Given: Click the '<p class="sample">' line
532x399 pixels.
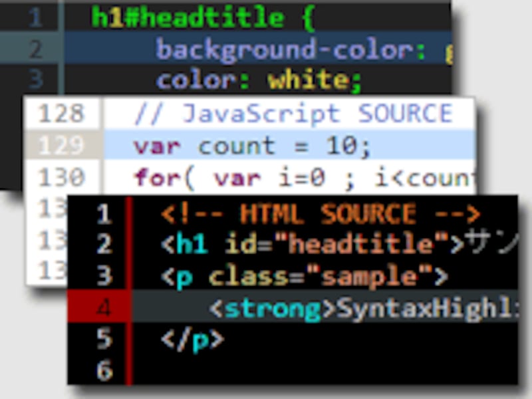Looking at the screenshot, I should [x=305, y=277].
